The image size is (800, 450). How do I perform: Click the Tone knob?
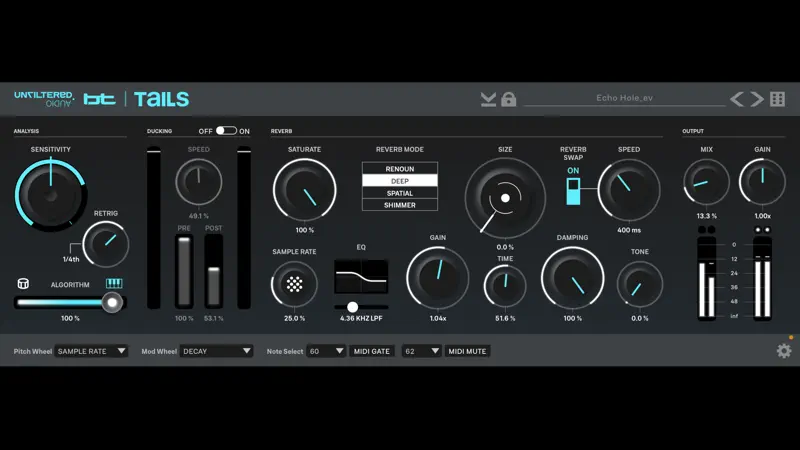pyautogui.click(x=640, y=284)
